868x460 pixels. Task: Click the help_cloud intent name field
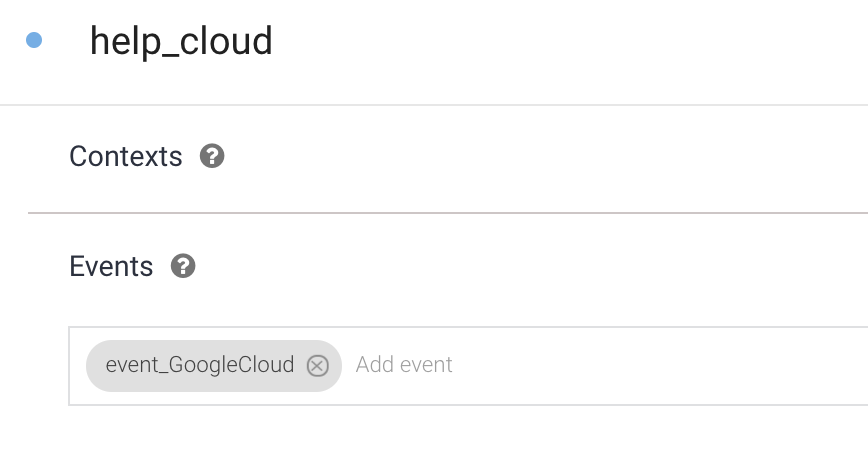(181, 42)
